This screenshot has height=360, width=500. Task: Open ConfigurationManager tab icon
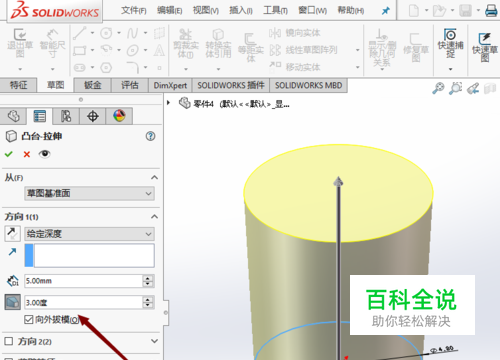(66, 116)
